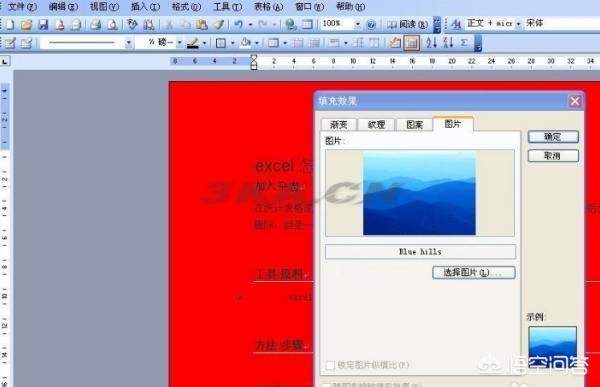Click the tables toolbar options arrow

478,43
